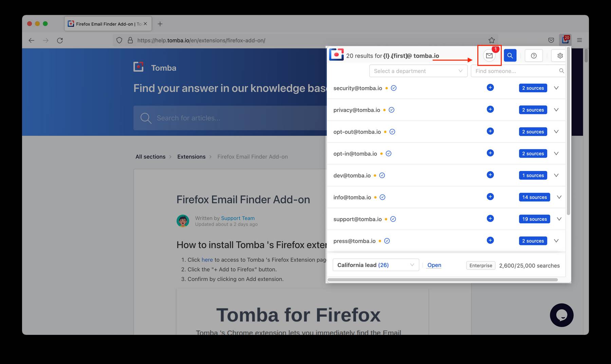Open the Pocket icon in Firefox toolbar
The height and width of the screenshot is (364, 611).
tap(551, 40)
